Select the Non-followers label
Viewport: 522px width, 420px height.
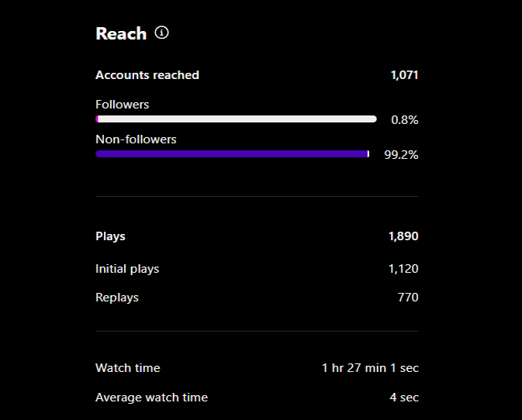[136, 139]
